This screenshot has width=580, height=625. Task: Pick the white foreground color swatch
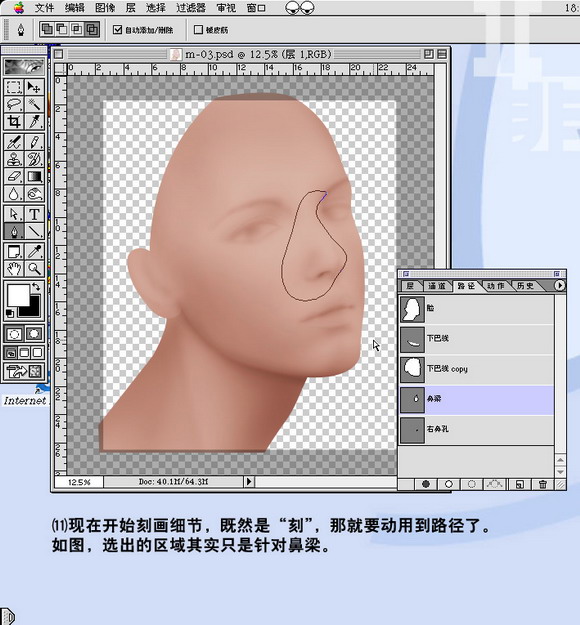18,295
